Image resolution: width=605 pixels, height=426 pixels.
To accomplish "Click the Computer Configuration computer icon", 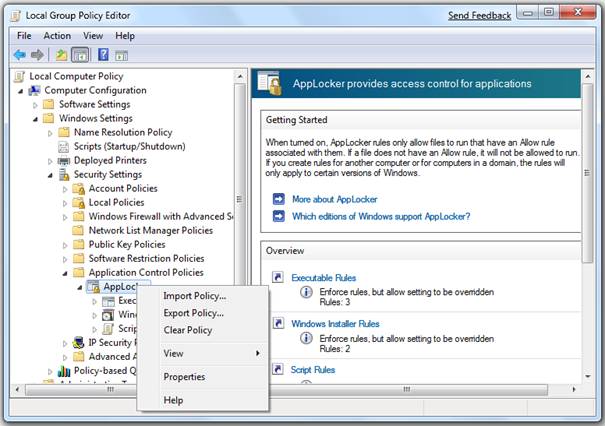I will coord(34,90).
